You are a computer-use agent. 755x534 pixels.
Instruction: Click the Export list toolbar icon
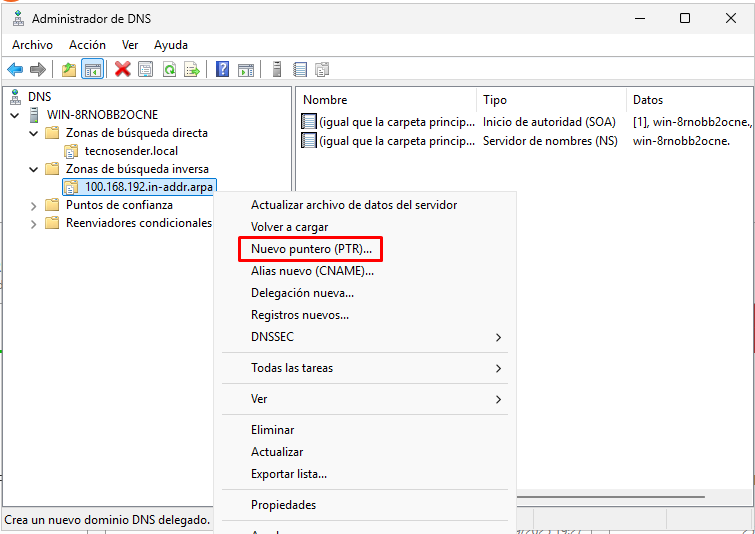click(x=192, y=69)
